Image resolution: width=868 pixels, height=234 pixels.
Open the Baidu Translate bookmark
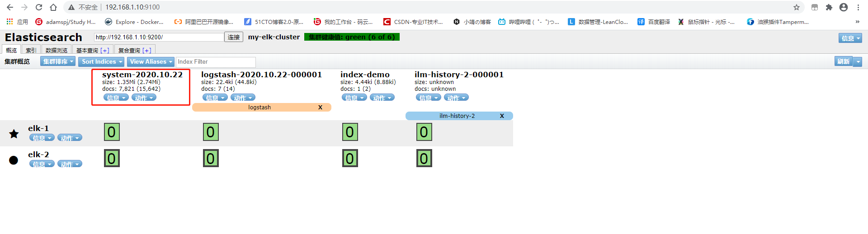click(654, 22)
